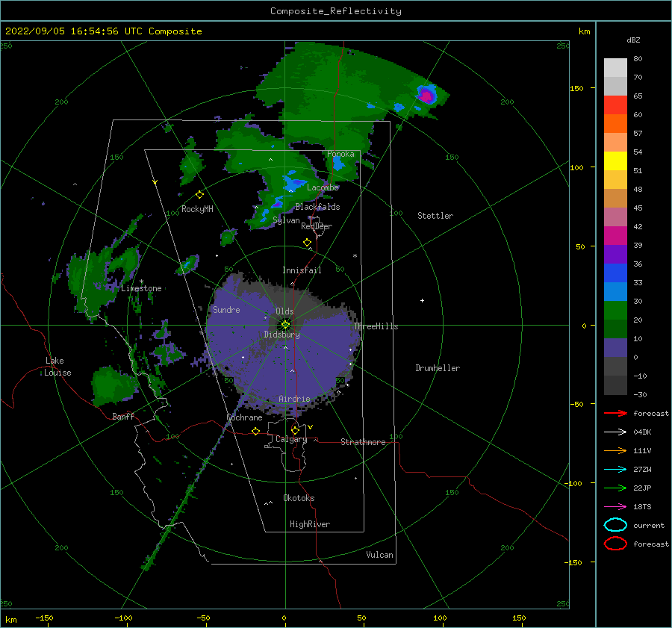The image size is (672, 628).
Task: Click the Strathmore city label
Action: [363, 442]
